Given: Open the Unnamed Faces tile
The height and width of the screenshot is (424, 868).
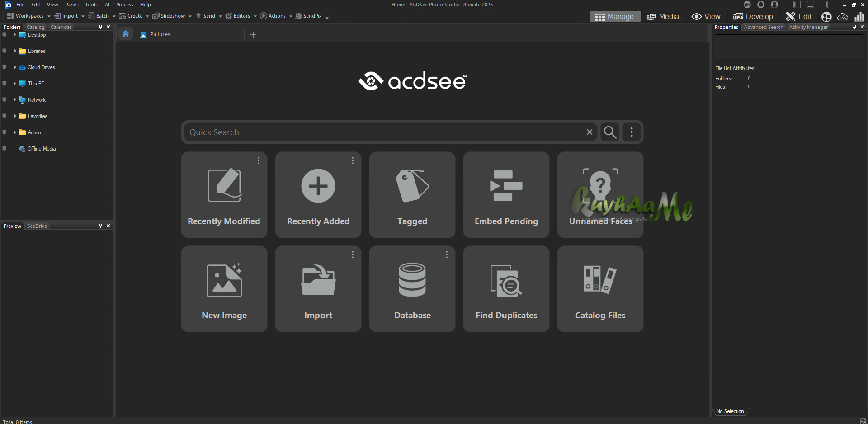Looking at the screenshot, I should [600, 195].
